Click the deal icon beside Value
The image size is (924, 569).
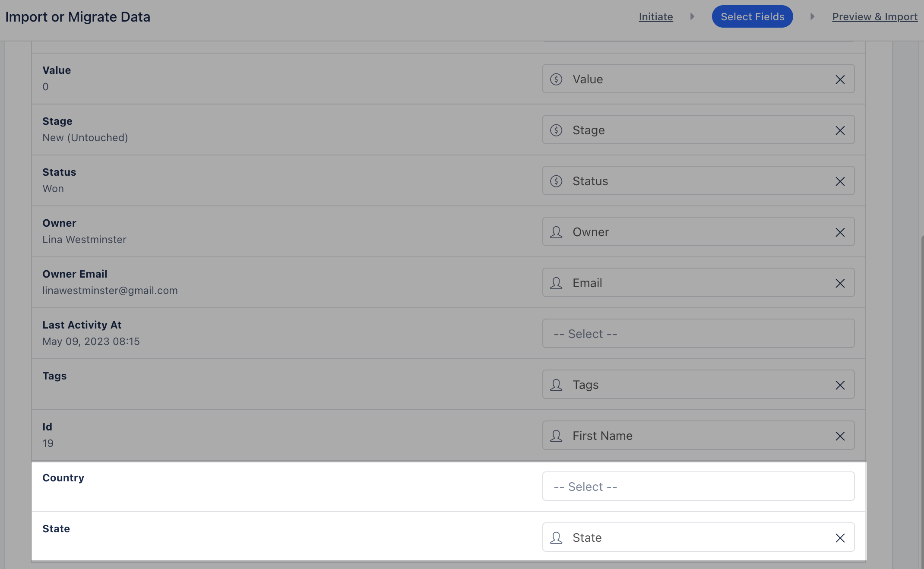pos(556,79)
